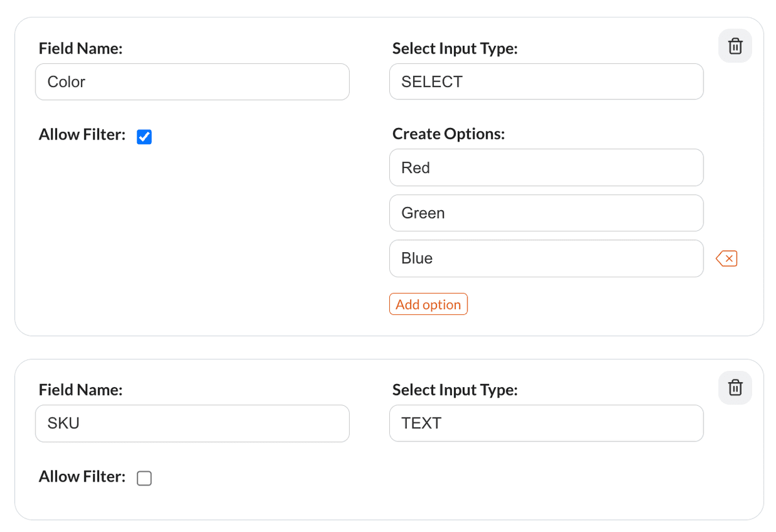Viewport: 776px width, 532px height.
Task: Click Select Input Type label above SELECT
Action: pos(455,48)
